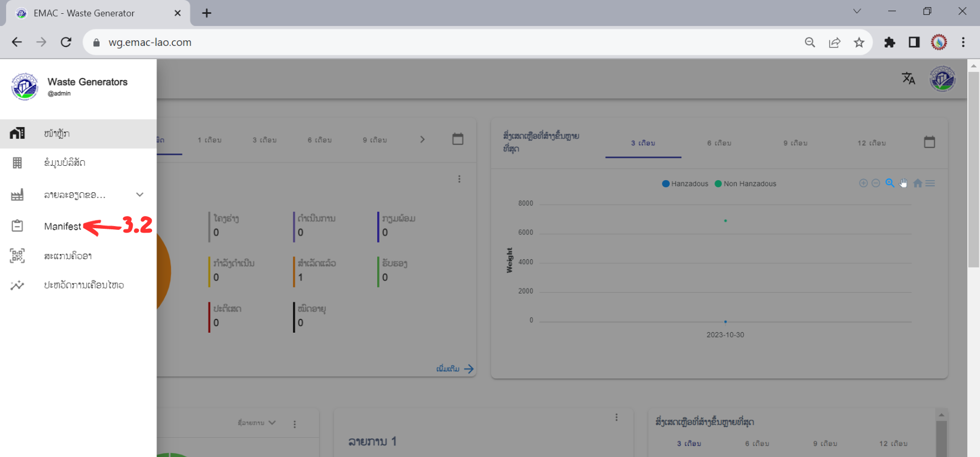Click the Manifest clipboard icon in sidebar
Image resolution: width=980 pixels, height=457 pixels.
point(18,226)
